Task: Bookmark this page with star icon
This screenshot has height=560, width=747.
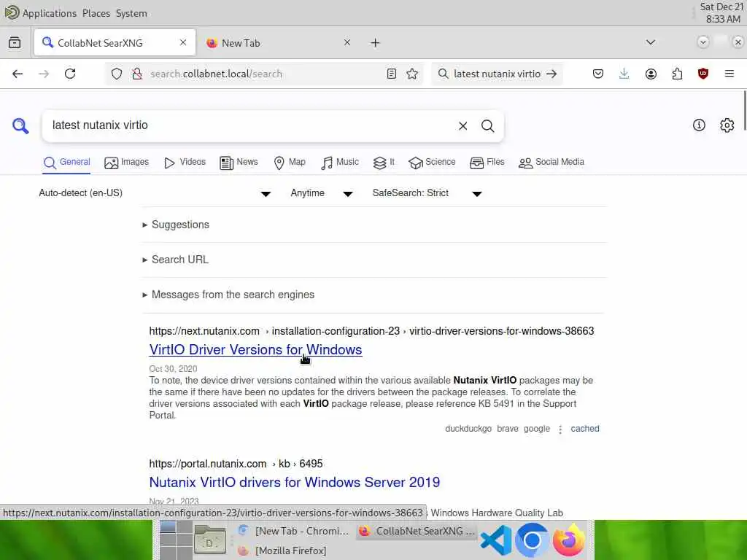Action: point(412,74)
